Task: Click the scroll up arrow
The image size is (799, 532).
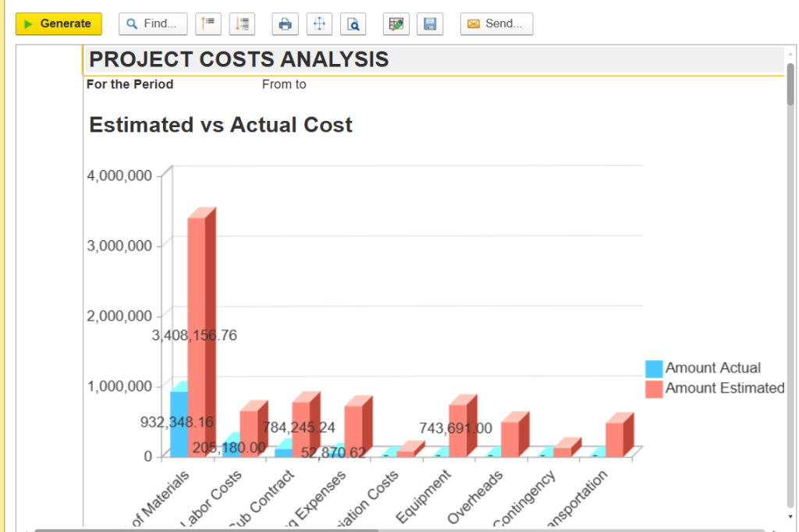Action: coord(790,54)
